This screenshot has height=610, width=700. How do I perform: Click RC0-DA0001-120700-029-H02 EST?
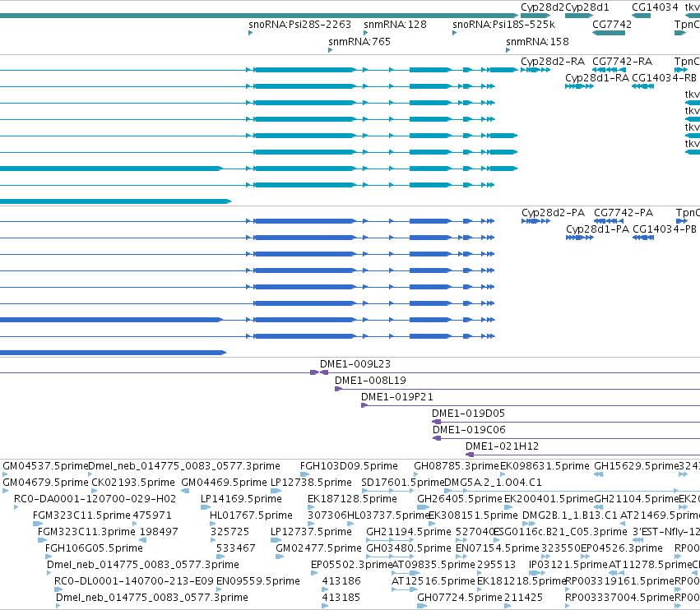[x=95, y=499]
